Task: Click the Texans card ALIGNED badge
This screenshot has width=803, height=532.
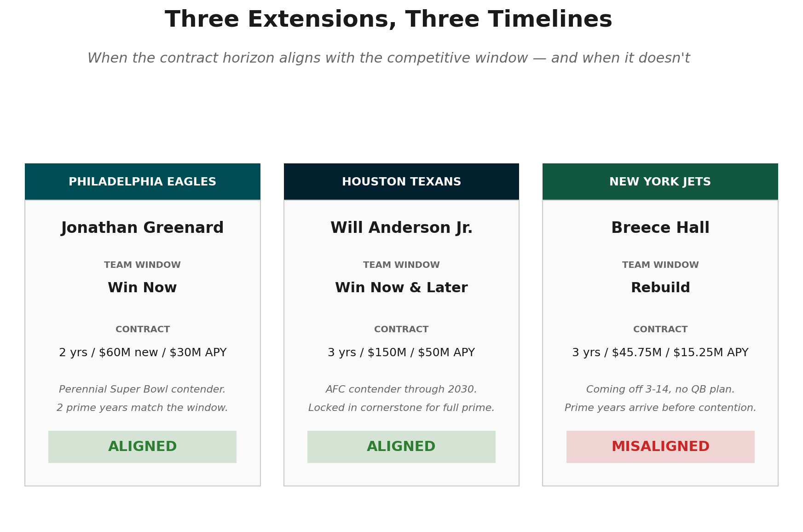Action: click(x=401, y=447)
